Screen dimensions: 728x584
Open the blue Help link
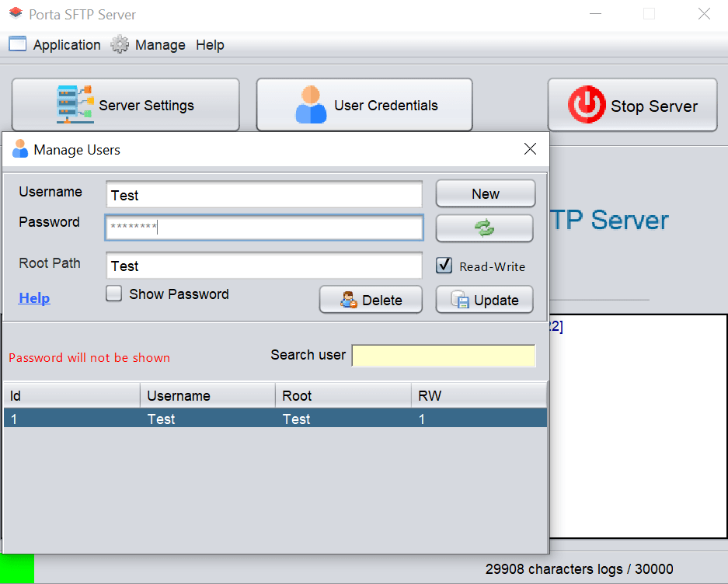(34, 298)
